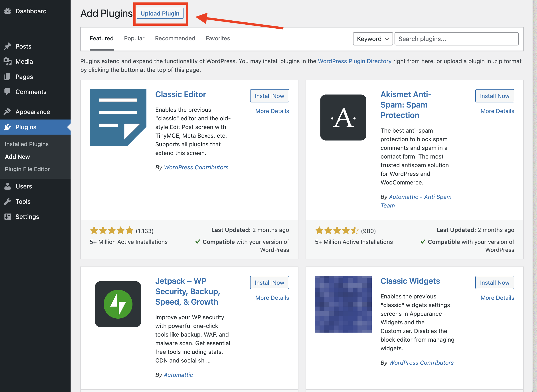
Task: Open the Keyword search type dropdown
Action: (373, 39)
